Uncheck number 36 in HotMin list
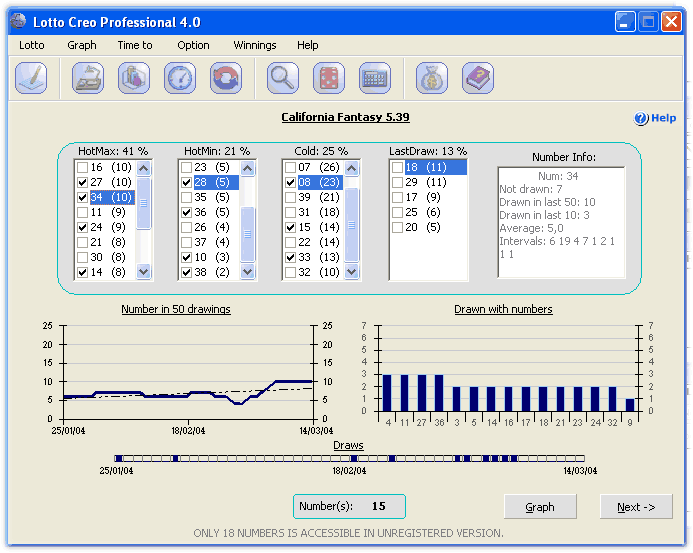This screenshot has height=553, width=693. tap(187, 213)
